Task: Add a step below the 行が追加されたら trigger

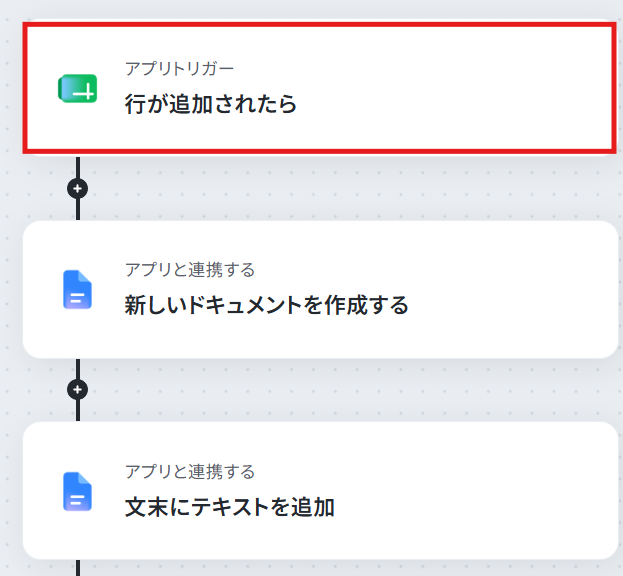Action: coord(77,188)
